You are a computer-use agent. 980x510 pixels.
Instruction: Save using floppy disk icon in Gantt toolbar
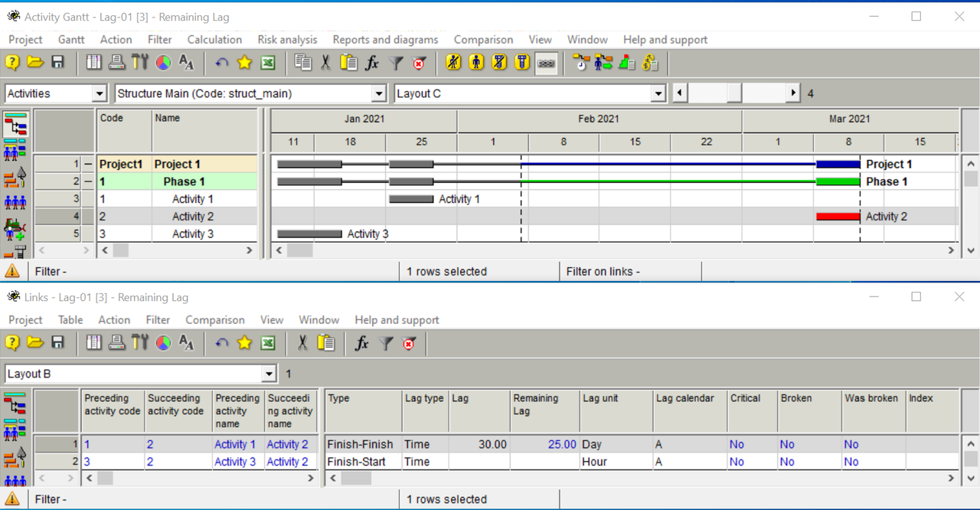(x=57, y=63)
